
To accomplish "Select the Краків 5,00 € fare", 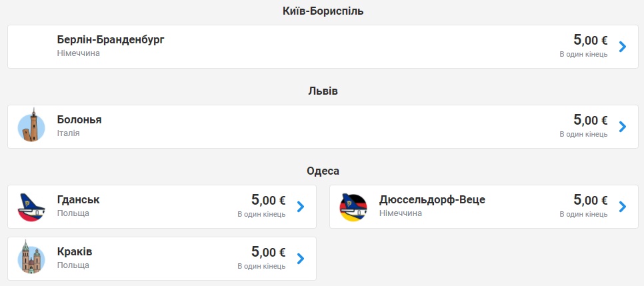I will [268, 252].
